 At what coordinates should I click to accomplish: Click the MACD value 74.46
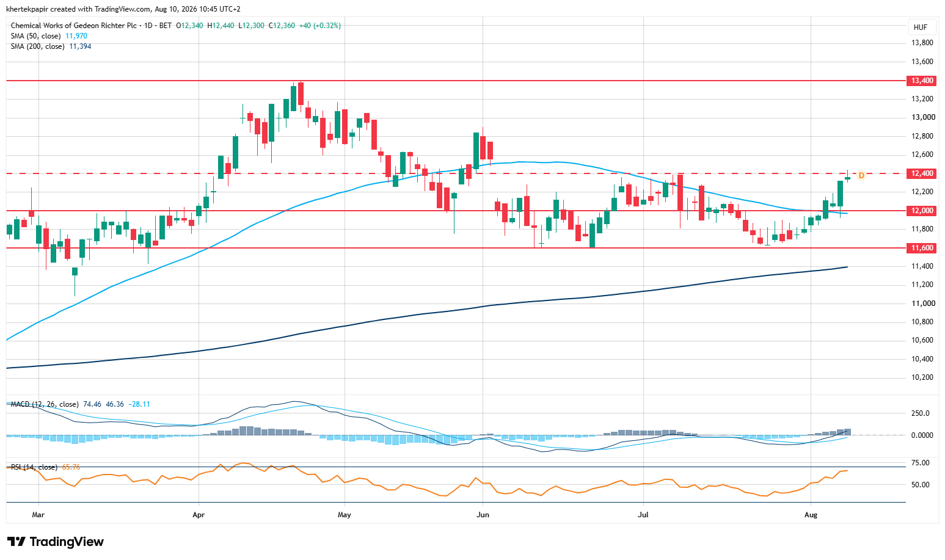[92, 404]
